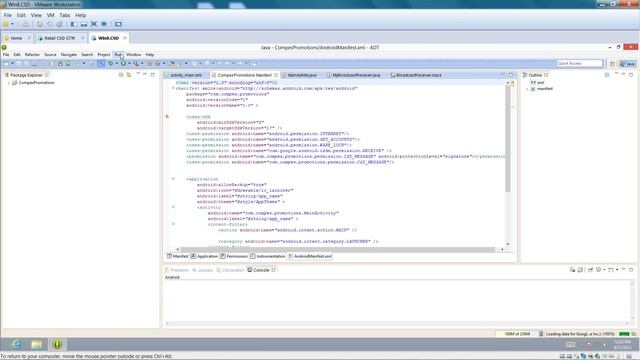Open File Explorer from the taskbar
640x360 pixels.
(37, 344)
